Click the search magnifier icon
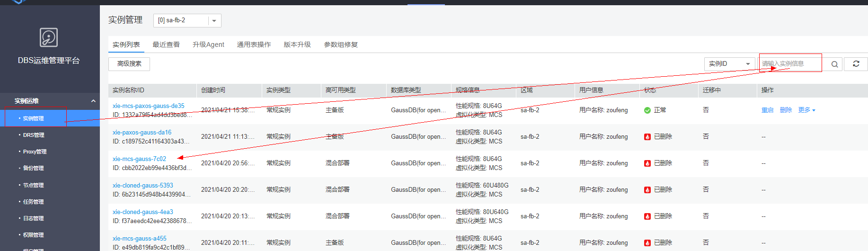 pyautogui.click(x=834, y=64)
